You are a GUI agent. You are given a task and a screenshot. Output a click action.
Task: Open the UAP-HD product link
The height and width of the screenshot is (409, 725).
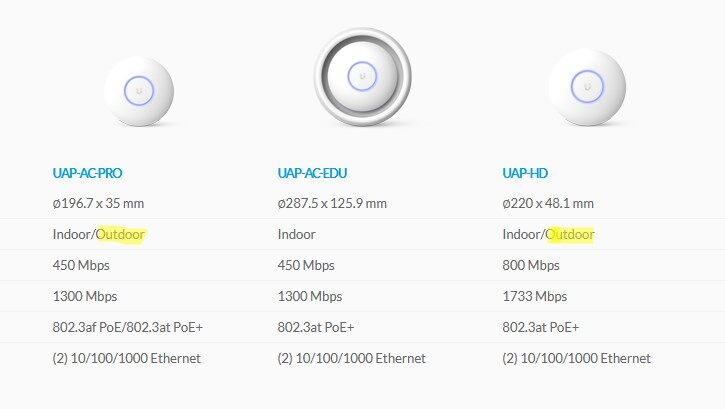(x=524, y=173)
